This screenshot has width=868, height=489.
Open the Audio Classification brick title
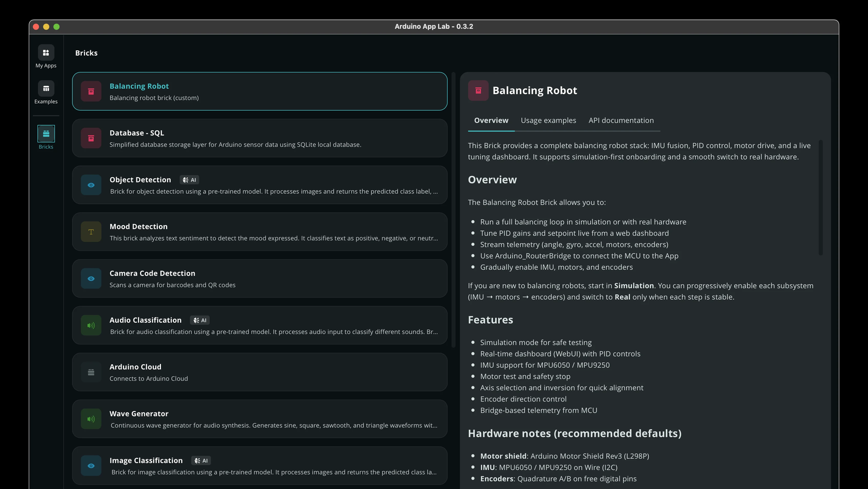145,320
